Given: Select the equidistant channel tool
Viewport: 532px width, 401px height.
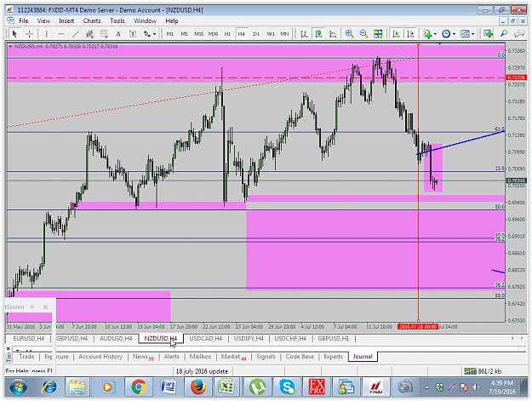Looking at the screenshot, I should pyautogui.click(x=89, y=33).
